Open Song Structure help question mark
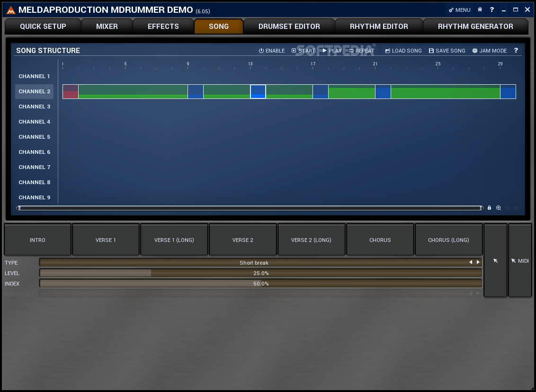536x392 pixels. pyautogui.click(x=516, y=50)
